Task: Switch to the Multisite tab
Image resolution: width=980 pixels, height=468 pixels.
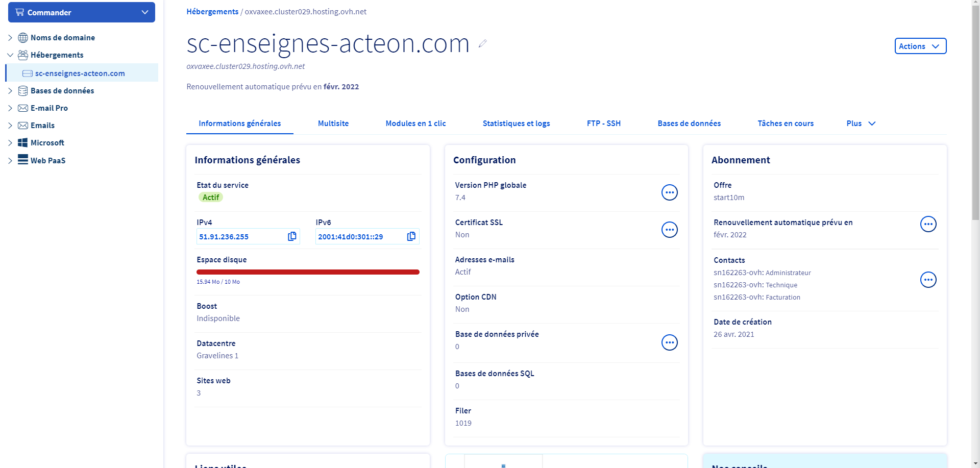Action: tap(333, 124)
